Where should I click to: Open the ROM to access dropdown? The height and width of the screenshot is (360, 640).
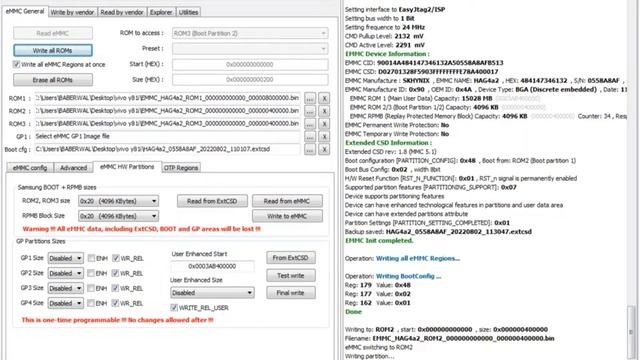coord(250,33)
